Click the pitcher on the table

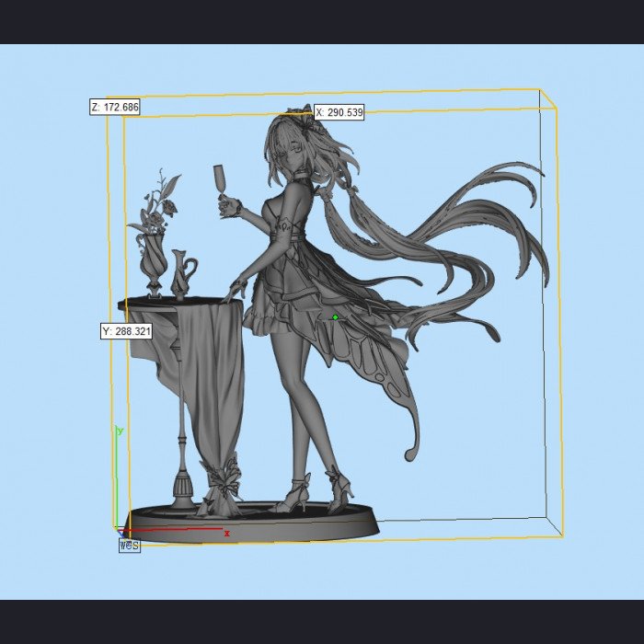(183, 274)
